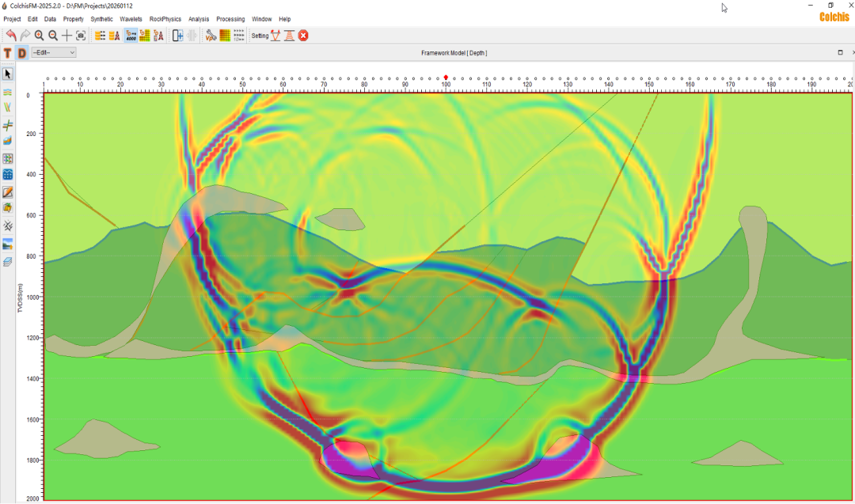Open the Vp wrench velocity tool

(x=211, y=35)
